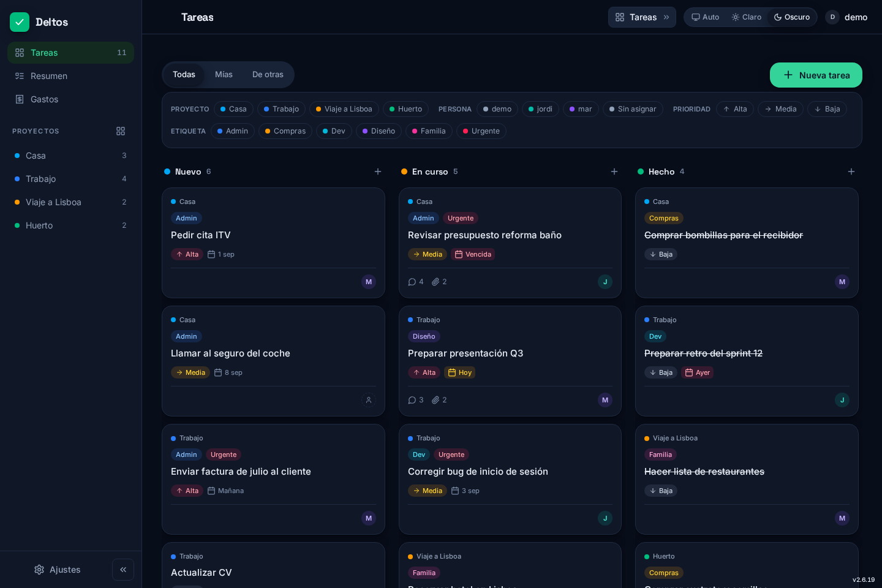The width and height of the screenshot is (882, 588).
Task: Click unassigned person icon on Llamar al seguro
Action: (369, 400)
